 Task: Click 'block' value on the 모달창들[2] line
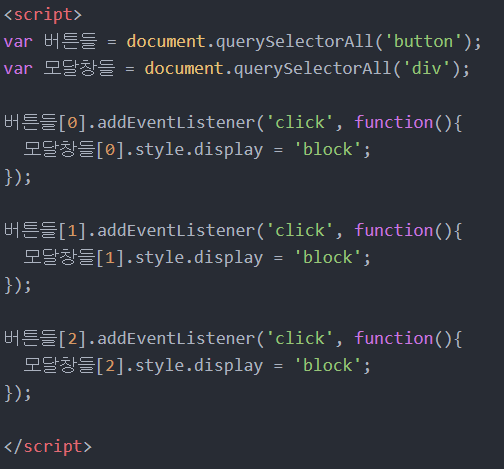tap(328, 365)
